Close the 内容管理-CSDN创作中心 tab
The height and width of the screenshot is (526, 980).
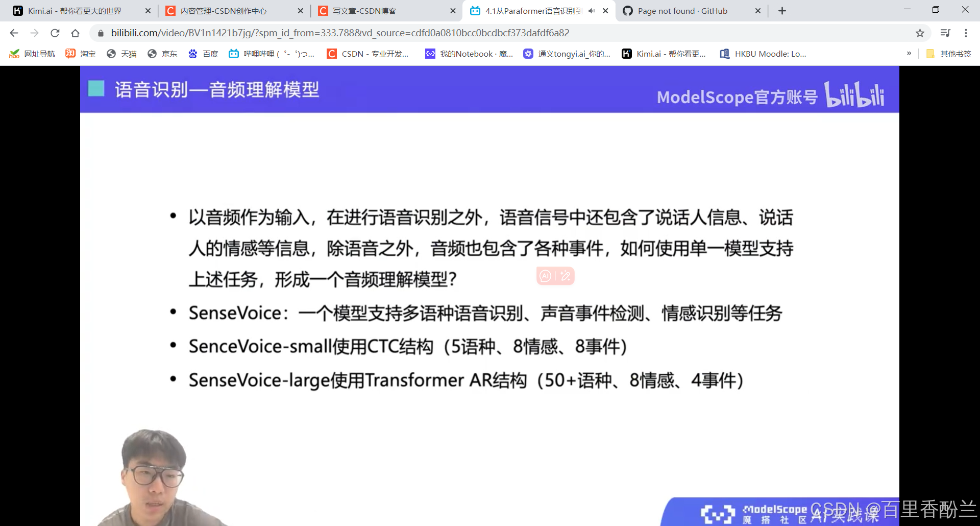click(300, 11)
